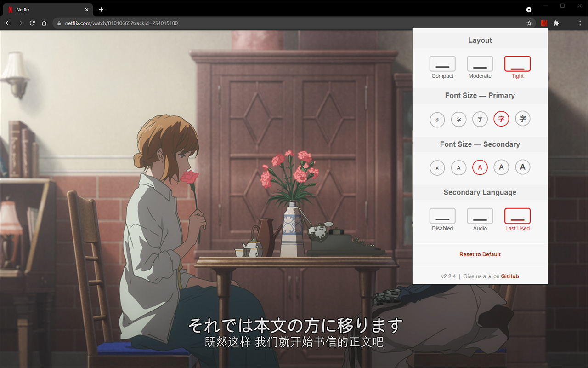Select the Moderate layout icon

480,64
